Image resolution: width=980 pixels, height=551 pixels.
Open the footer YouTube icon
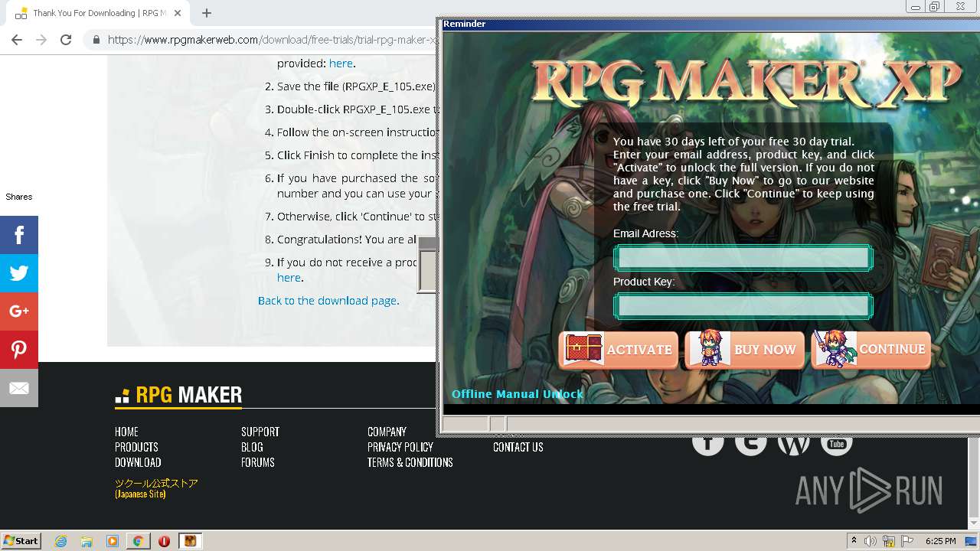pos(837,442)
